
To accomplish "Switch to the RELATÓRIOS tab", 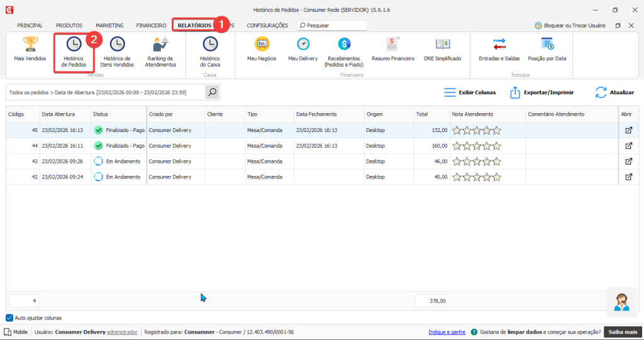I will coord(194,26).
